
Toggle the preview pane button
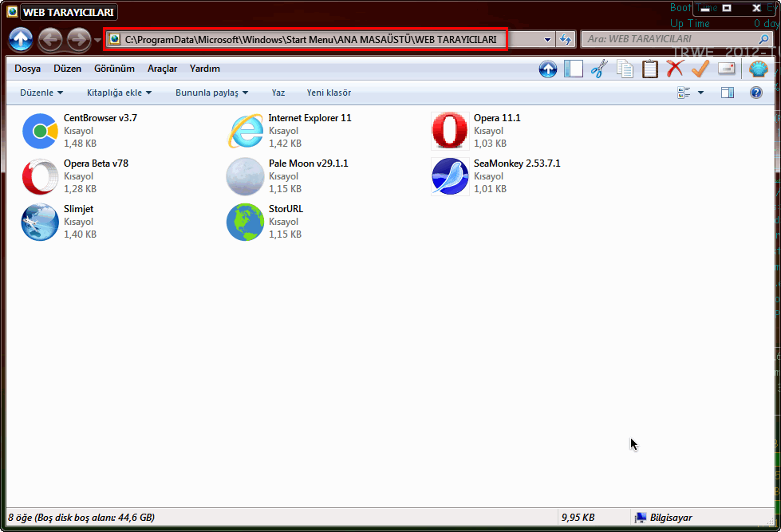728,93
